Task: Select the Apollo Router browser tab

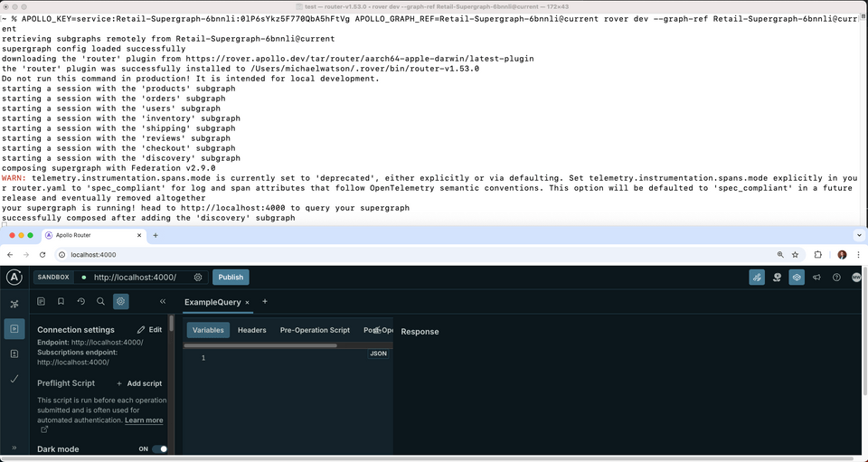Action: (93, 235)
